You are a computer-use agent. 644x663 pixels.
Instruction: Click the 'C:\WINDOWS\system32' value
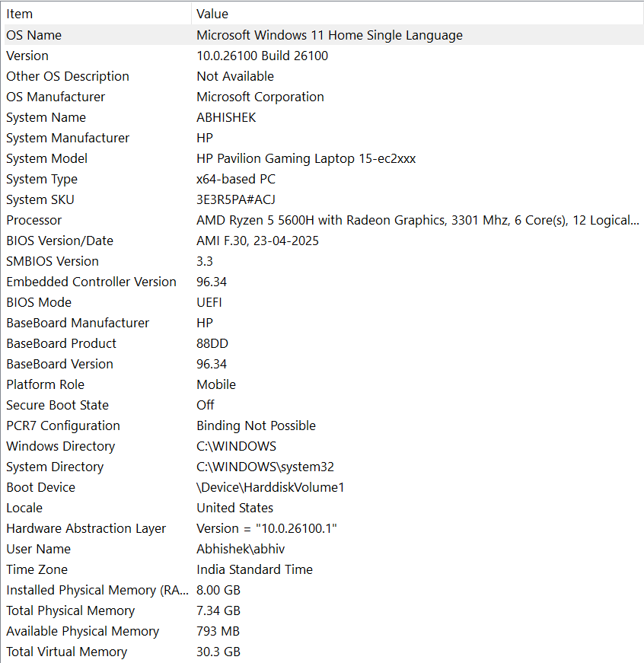pyautogui.click(x=265, y=467)
